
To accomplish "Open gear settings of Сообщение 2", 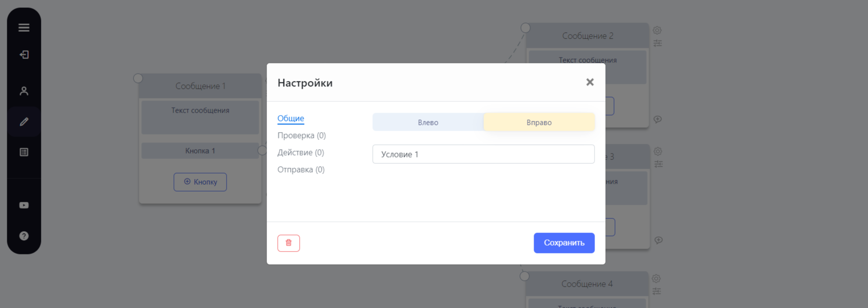I will point(657,30).
